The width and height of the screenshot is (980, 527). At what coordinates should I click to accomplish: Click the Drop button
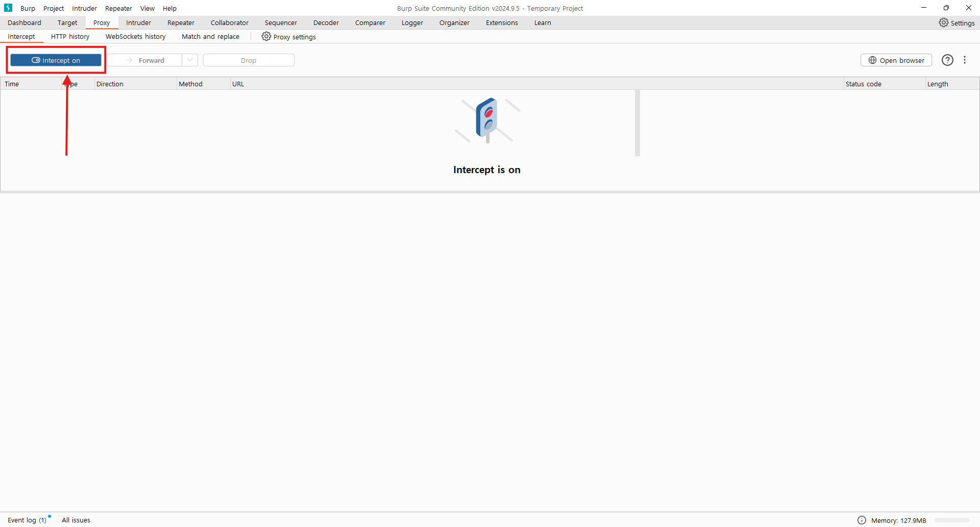point(249,60)
